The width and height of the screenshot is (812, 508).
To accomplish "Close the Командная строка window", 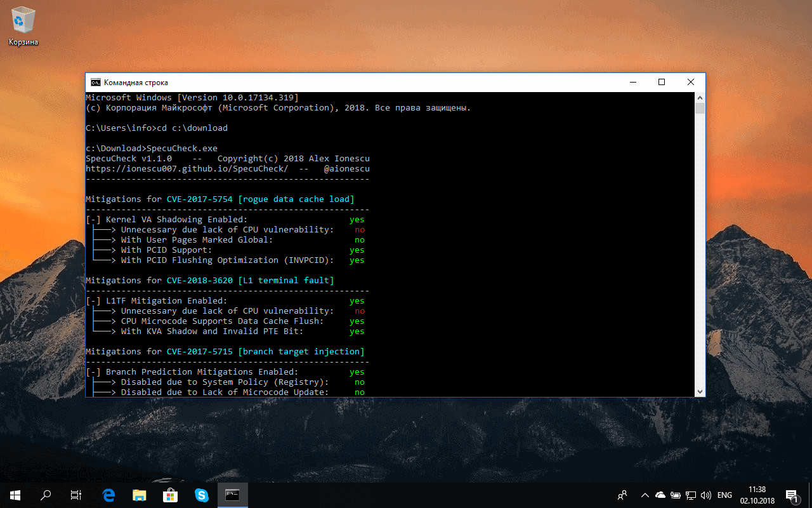I will point(691,83).
